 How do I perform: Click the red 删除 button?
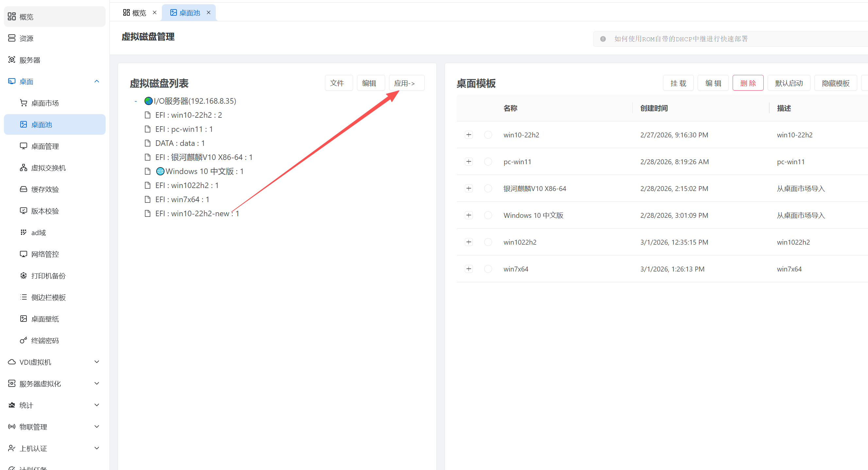[x=748, y=83]
